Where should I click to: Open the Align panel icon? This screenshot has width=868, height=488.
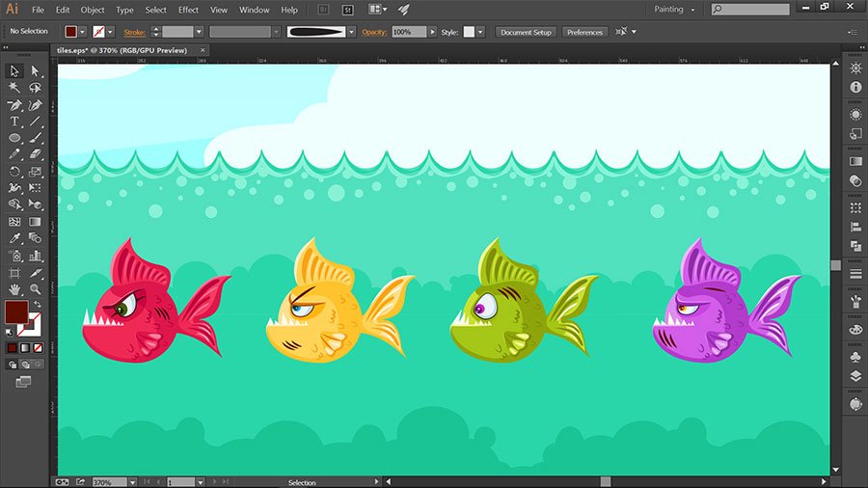(855, 227)
